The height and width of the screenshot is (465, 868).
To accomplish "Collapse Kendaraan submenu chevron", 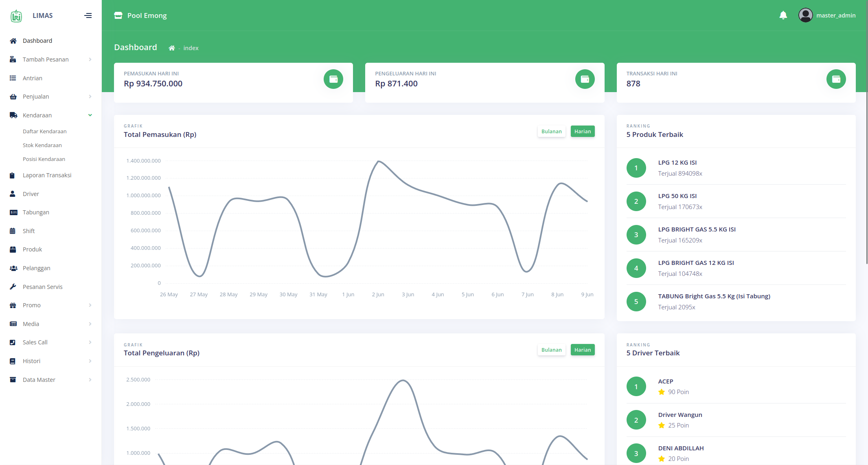I will click(90, 115).
